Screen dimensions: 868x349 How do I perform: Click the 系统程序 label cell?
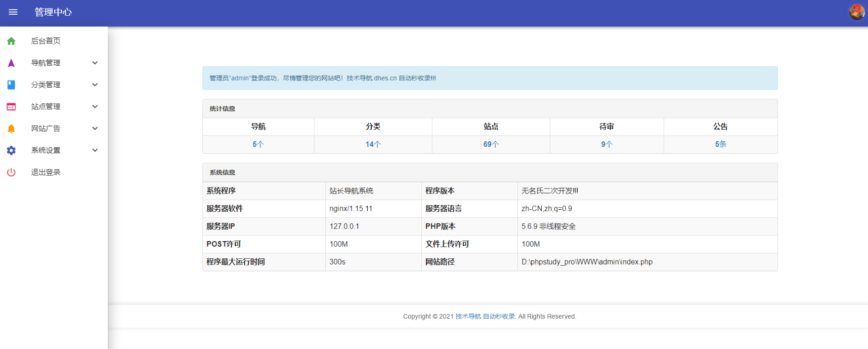[x=264, y=191]
